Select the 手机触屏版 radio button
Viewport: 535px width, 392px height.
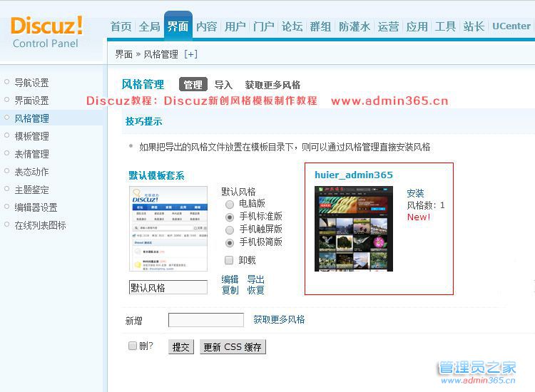230,230
